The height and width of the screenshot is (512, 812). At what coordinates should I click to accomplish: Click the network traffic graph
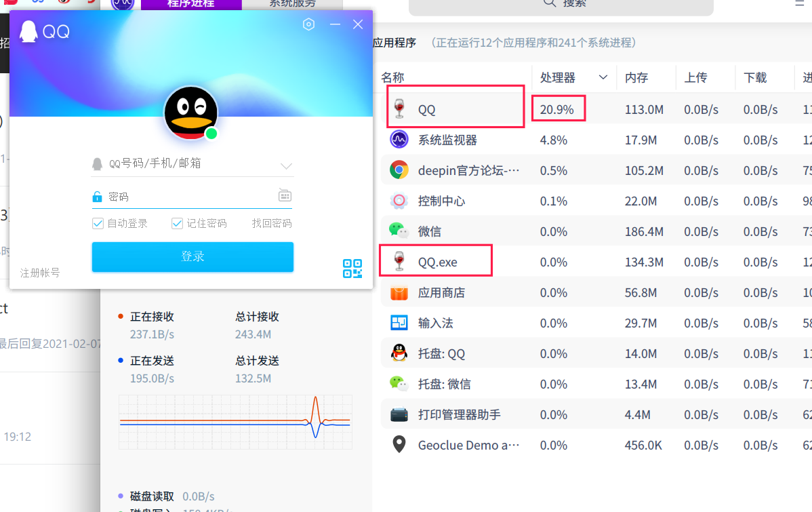coord(236,422)
